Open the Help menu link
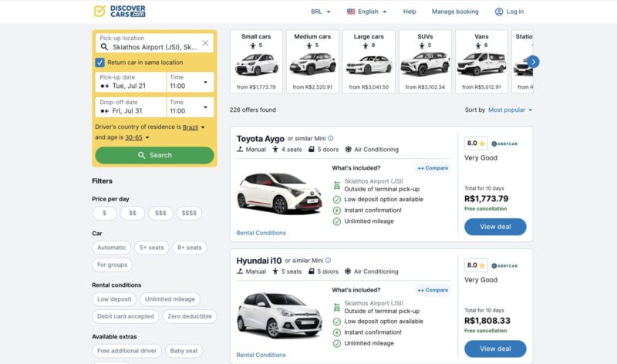Screen dimensions: 617x364 pyautogui.click(x=410, y=12)
